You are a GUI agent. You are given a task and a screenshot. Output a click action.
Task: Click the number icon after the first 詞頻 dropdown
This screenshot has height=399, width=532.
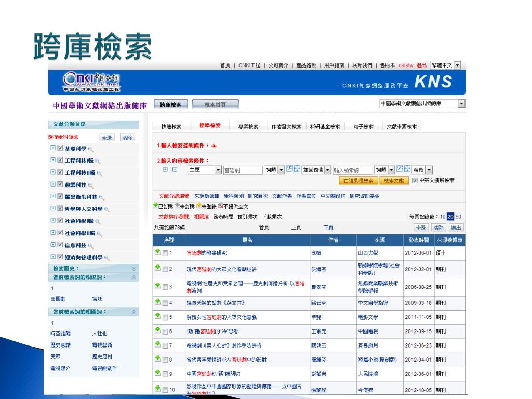click(x=289, y=169)
